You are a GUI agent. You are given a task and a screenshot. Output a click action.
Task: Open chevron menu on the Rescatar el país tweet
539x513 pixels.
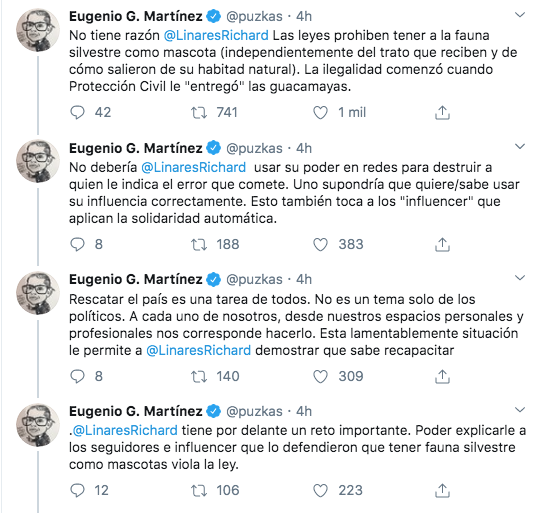[520, 278]
